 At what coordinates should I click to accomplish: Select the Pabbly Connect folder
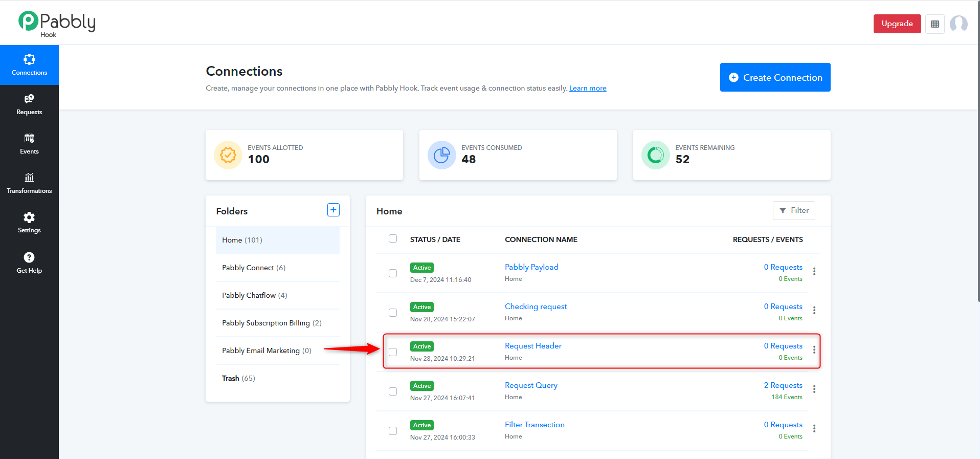(x=278, y=268)
